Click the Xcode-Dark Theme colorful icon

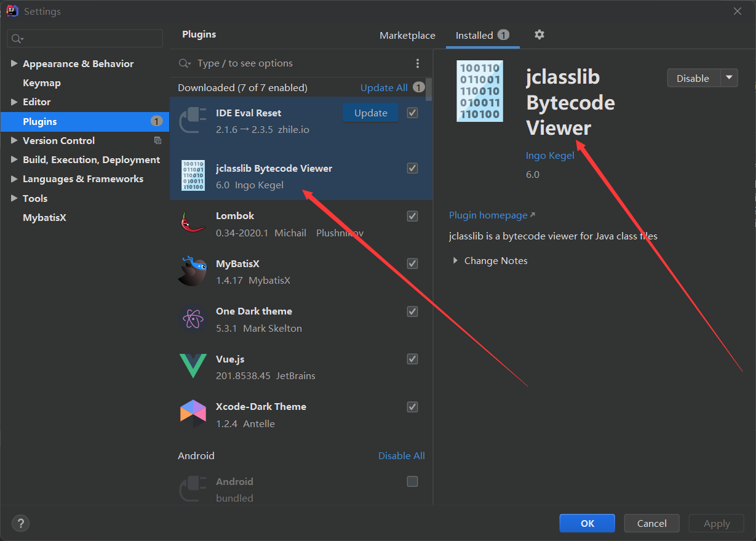point(193,414)
